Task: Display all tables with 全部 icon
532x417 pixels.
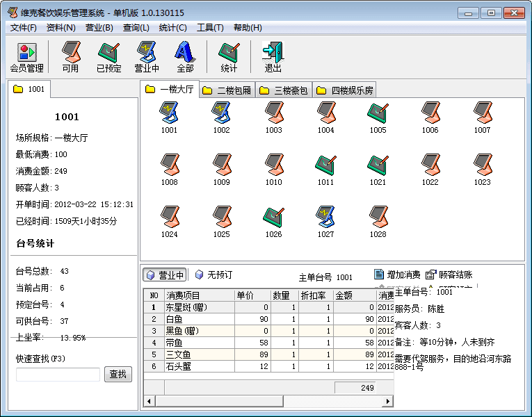Action: click(185, 56)
